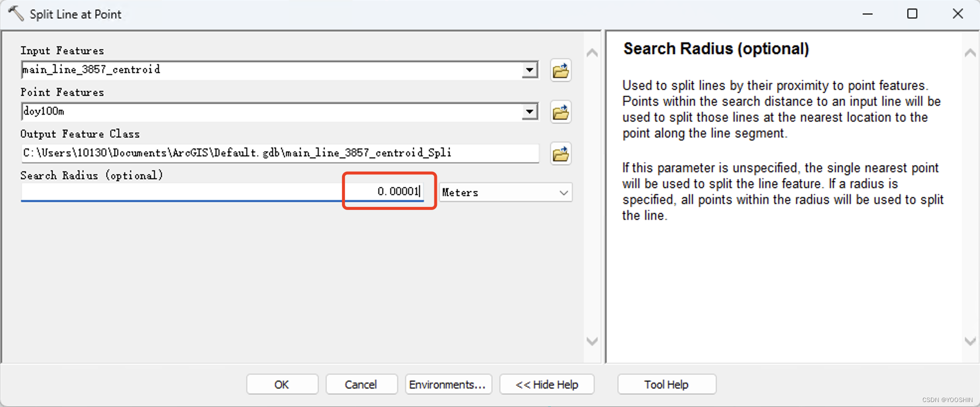The image size is (980, 407).
Task: Click the 'Search Radius (optional)' help heading
Action: click(716, 49)
